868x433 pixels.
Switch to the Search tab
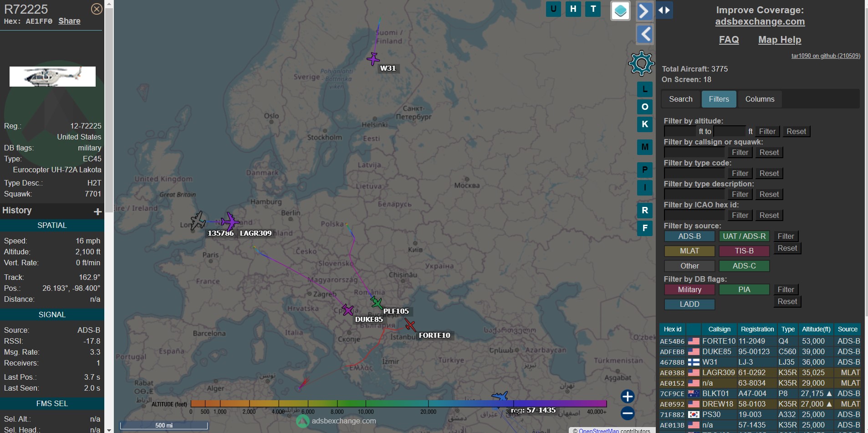pos(680,99)
